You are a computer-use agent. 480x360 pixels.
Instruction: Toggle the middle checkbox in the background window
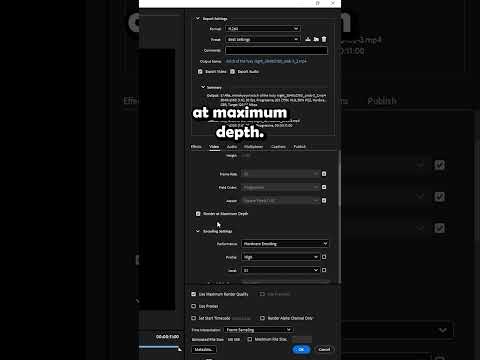(440, 196)
